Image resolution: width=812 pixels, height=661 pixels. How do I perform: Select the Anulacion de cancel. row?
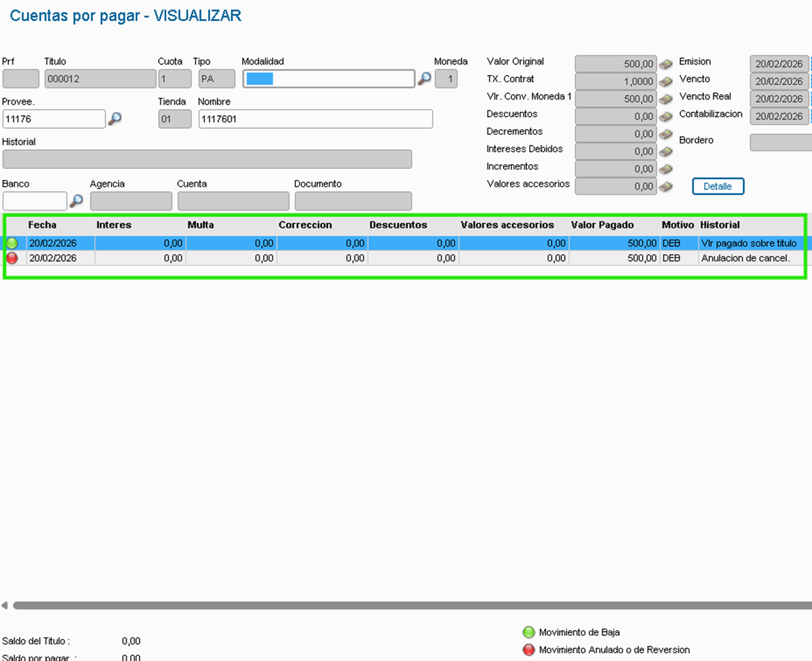(404, 258)
